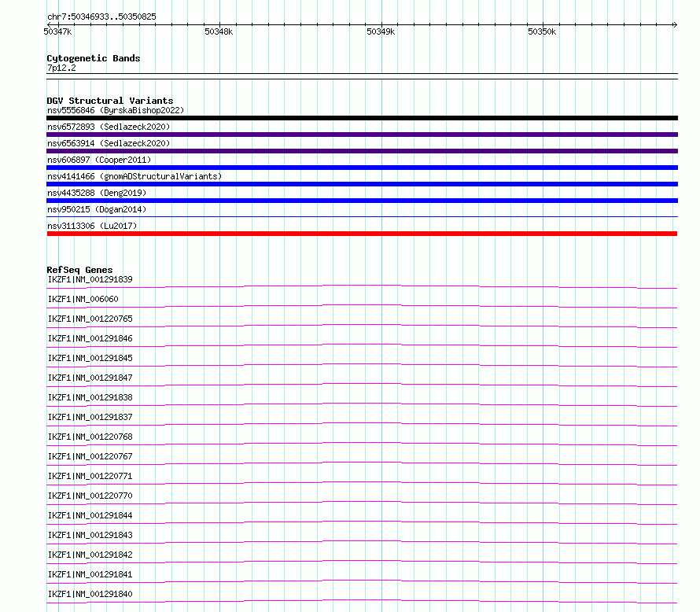The width and height of the screenshot is (700, 612).
Task: Click the thin blue line under nsv950215
Action: (362, 217)
